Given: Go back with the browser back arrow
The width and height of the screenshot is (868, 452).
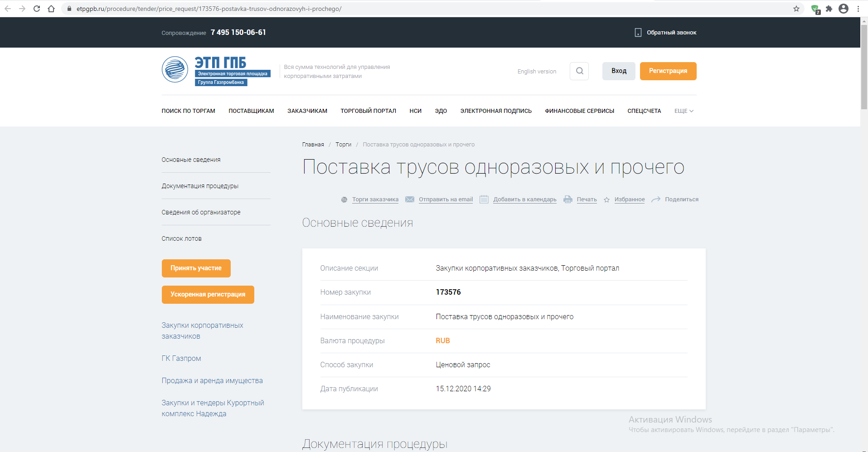Looking at the screenshot, I should tap(8, 9).
